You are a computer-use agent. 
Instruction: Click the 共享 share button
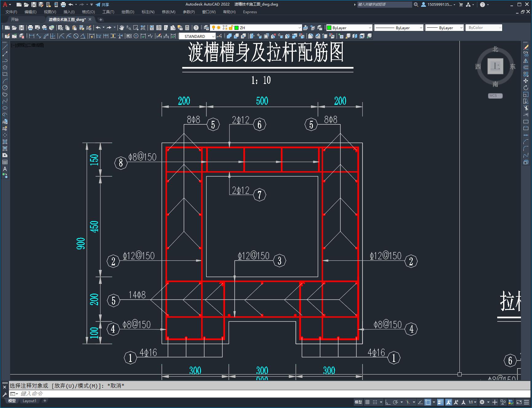point(102,5)
